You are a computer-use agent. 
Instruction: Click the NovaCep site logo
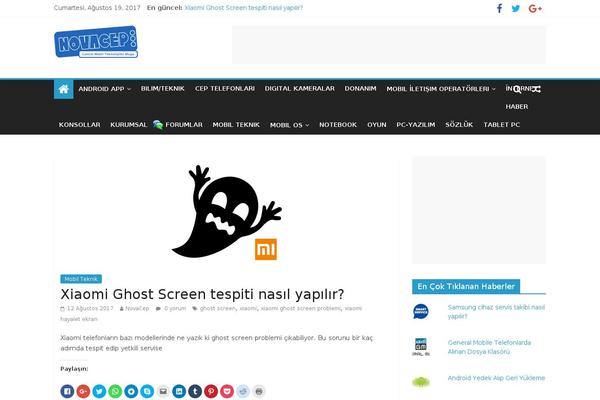96,42
